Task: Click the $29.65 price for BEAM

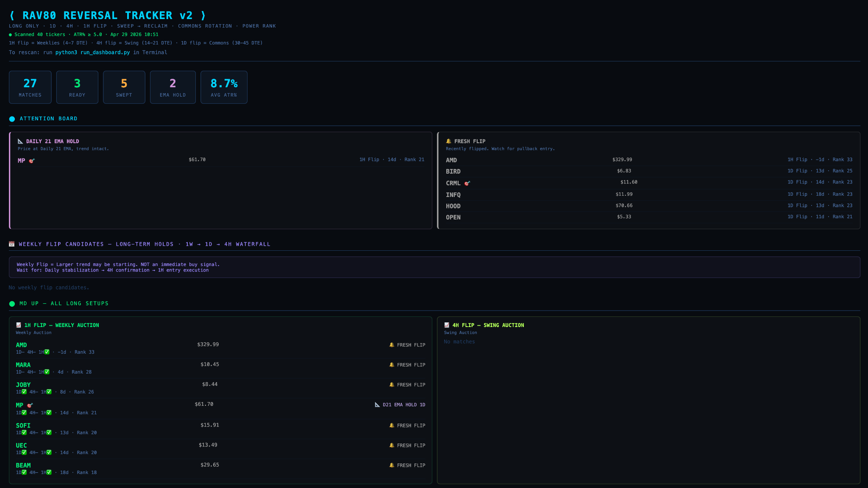Action: click(x=210, y=465)
